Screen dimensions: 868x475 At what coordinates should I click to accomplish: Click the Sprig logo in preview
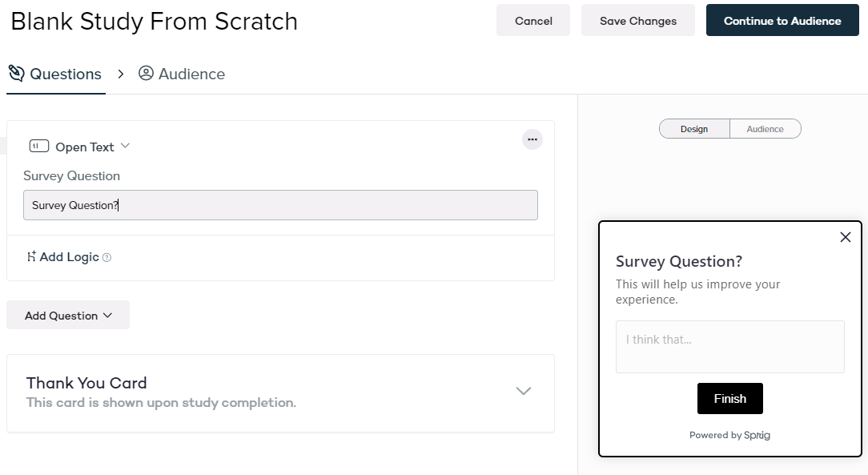click(x=757, y=435)
